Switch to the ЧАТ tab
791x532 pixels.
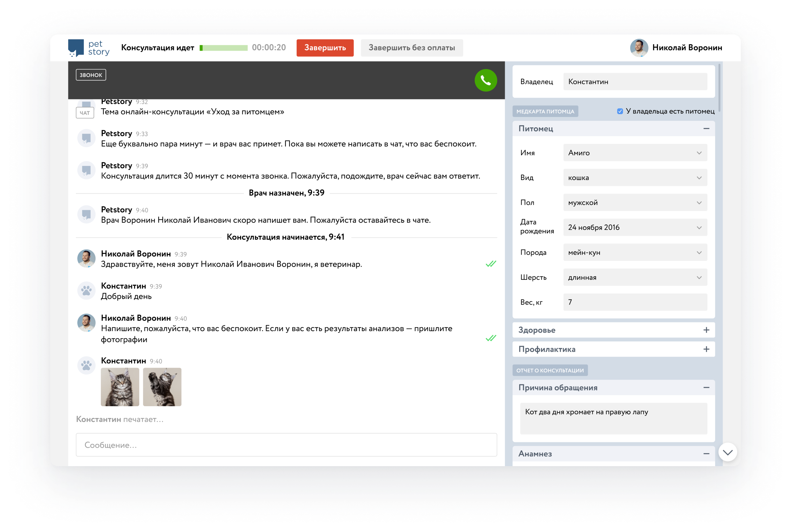85,113
